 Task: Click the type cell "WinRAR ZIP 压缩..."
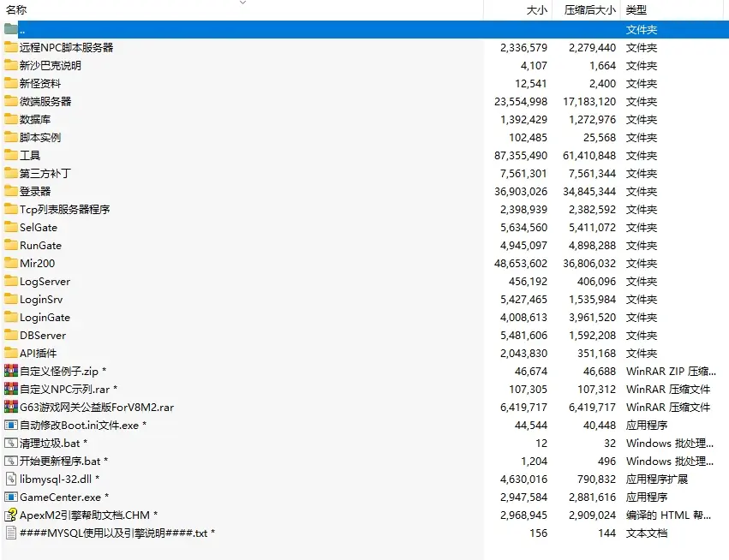pos(671,372)
